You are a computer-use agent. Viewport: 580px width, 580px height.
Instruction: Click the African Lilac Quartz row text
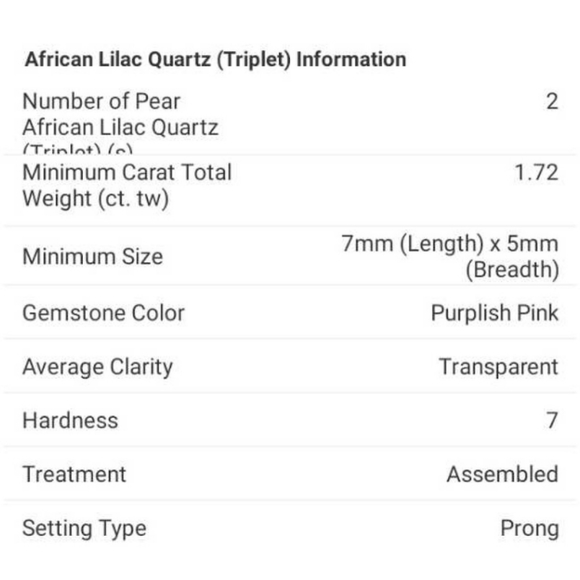coord(121,128)
